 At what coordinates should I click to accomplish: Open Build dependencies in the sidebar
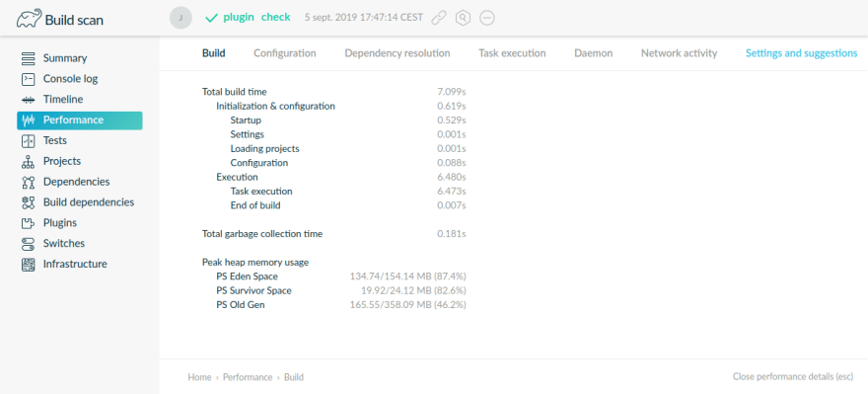click(89, 202)
